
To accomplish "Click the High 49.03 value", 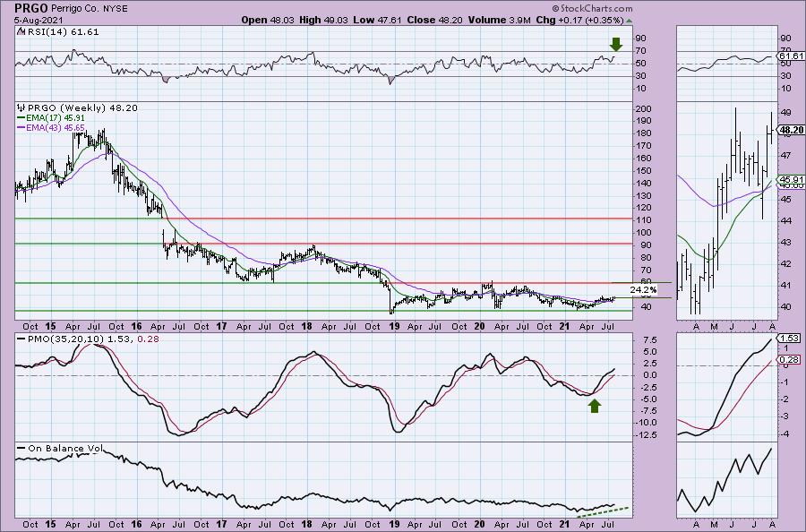I will [323, 20].
